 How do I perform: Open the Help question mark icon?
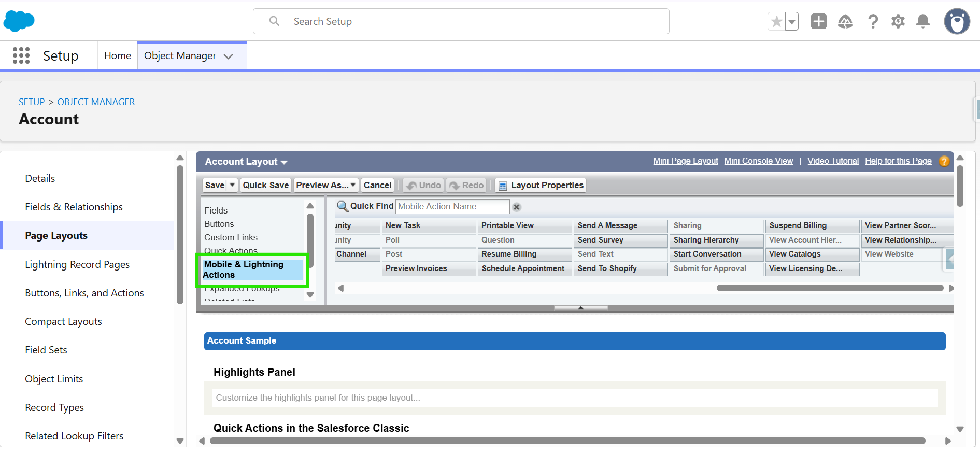click(873, 21)
